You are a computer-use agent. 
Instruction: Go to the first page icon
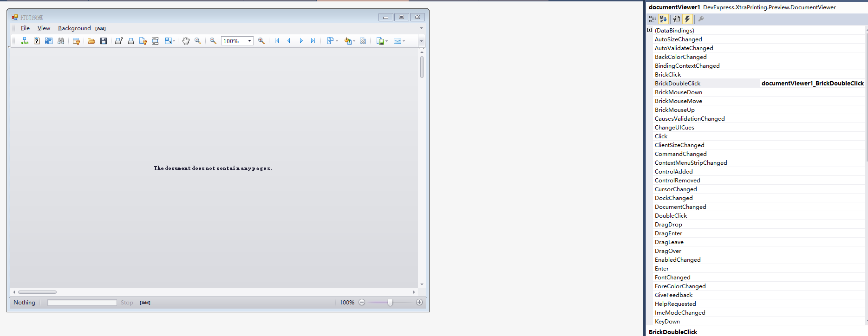click(x=277, y=41)
